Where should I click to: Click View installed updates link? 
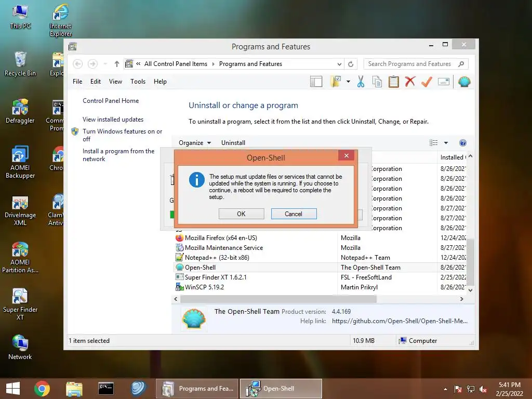point(113,119)
